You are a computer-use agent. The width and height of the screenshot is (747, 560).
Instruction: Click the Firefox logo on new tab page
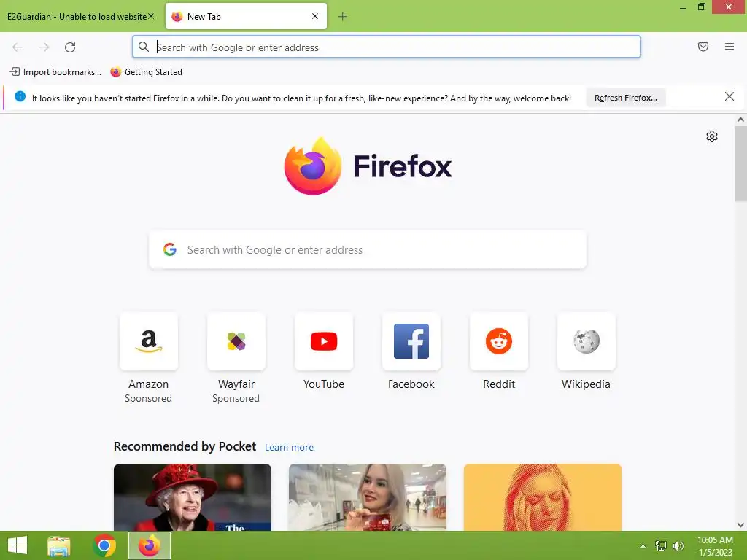point(368,166)
